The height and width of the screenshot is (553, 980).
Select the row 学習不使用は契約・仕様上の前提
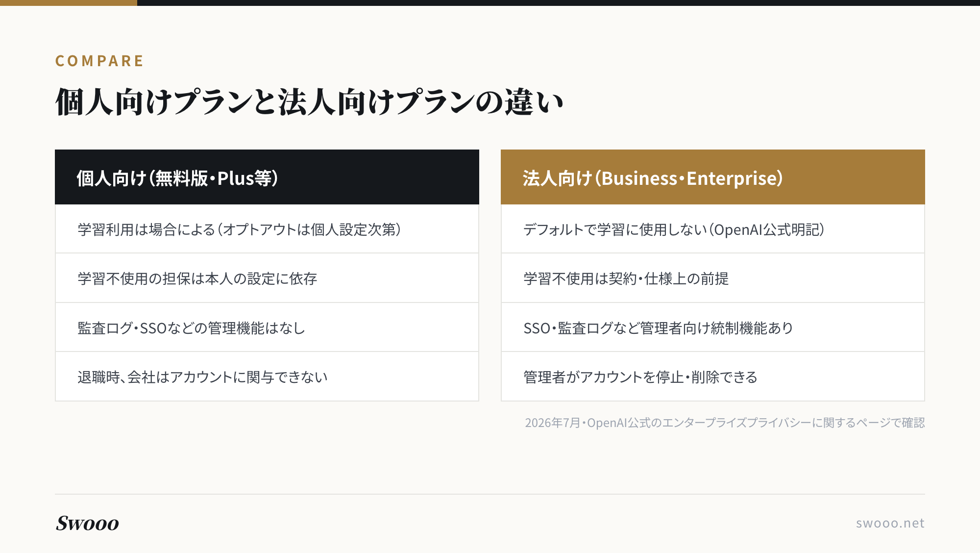(713, 278)
